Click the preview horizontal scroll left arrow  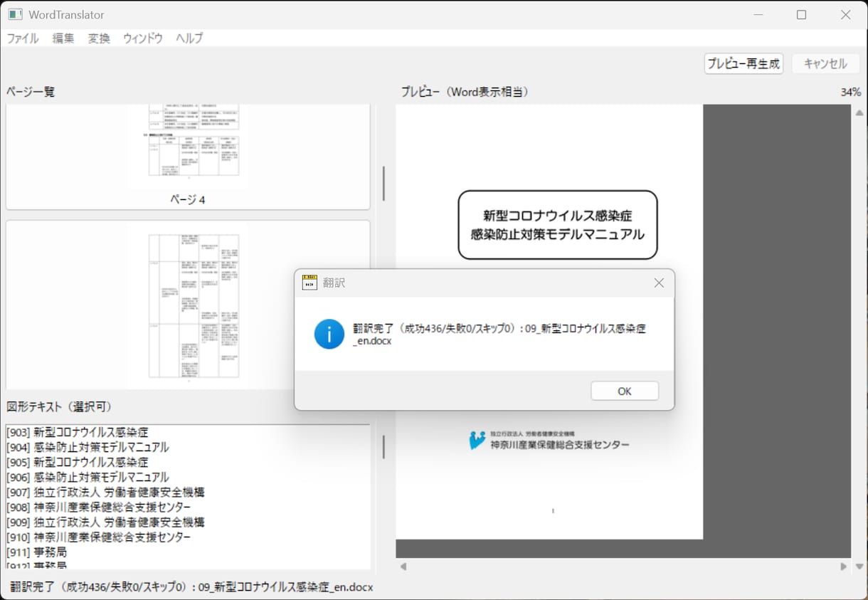pyautogui.click(x=403, y=567)
